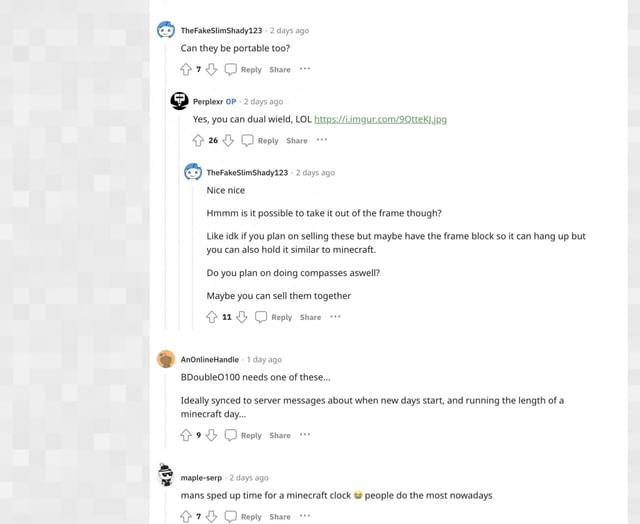View AnOnlineHandle's profile avatar
Image resolution: width=640 pixels, height=524 pixels.
click(166, 359)
